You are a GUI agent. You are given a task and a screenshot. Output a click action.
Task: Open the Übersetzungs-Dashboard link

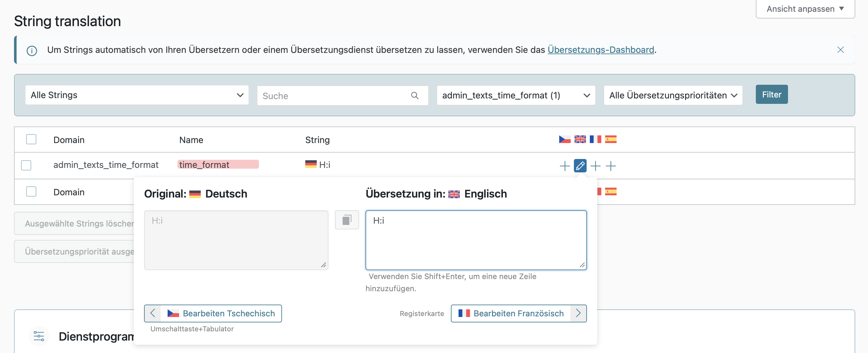(x=600, y=50)
